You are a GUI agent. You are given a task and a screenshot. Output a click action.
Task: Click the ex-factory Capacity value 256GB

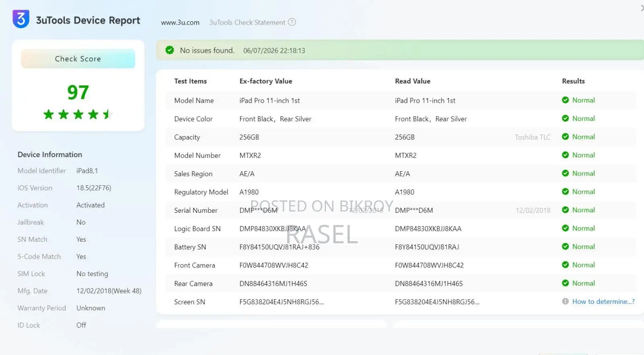pyautogui.click(x=249, y=137)
